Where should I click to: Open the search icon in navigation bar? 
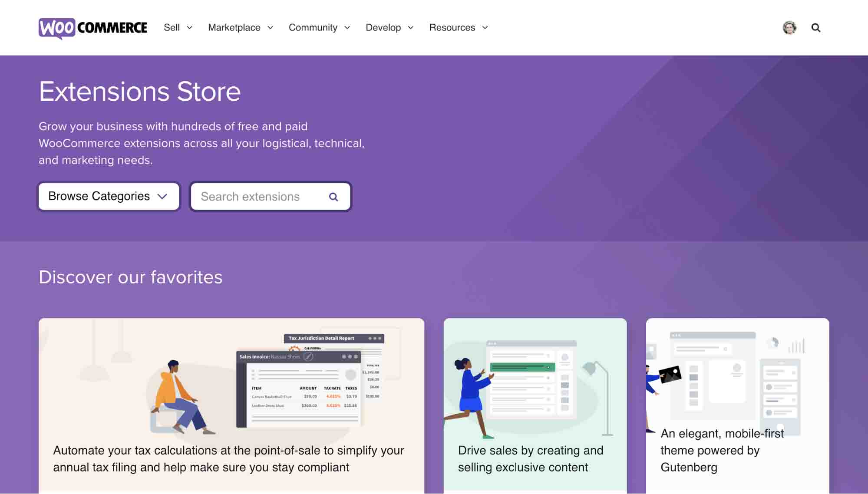click(x=815, y=27)
